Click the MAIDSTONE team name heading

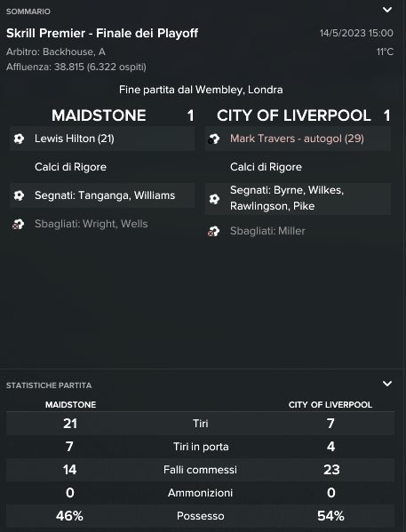99,115
